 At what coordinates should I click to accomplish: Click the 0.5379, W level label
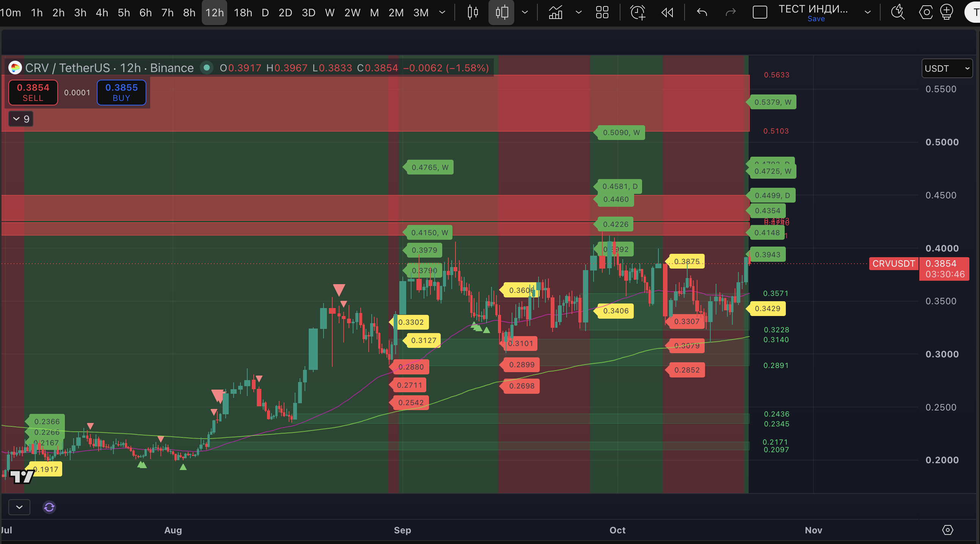[773, 102]
